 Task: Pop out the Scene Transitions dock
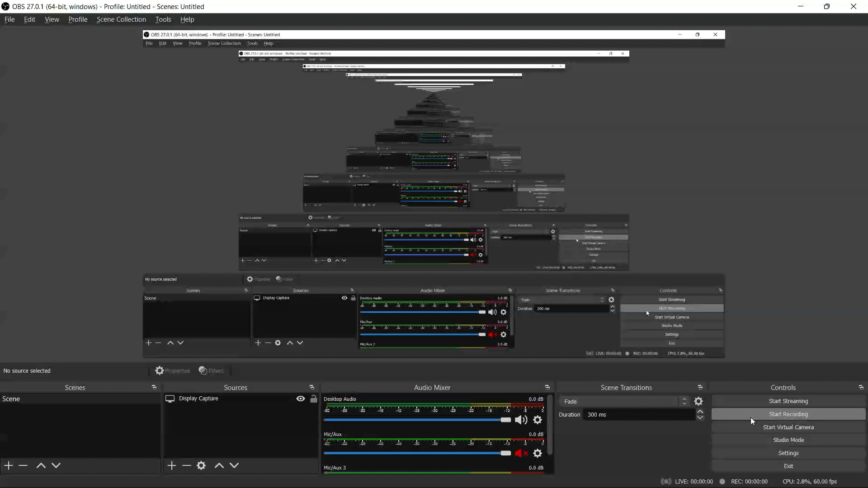700,388
